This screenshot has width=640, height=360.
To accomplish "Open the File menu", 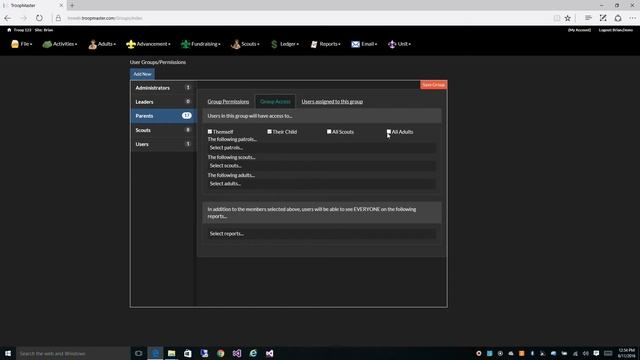I will click(22, 44).
